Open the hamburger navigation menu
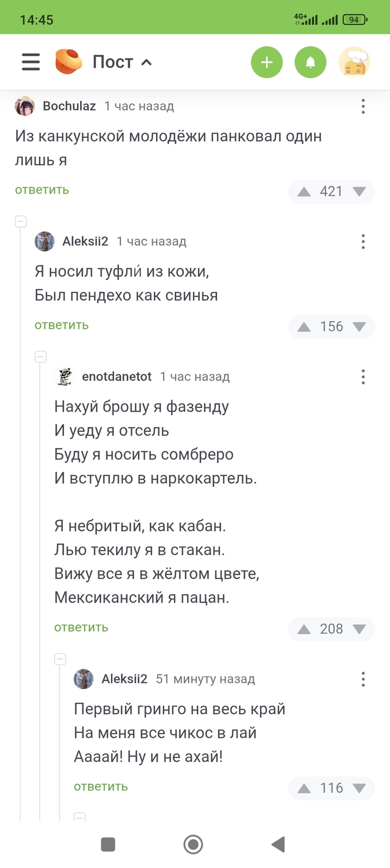Screen dimensions: 390x868 click(30, 62)
